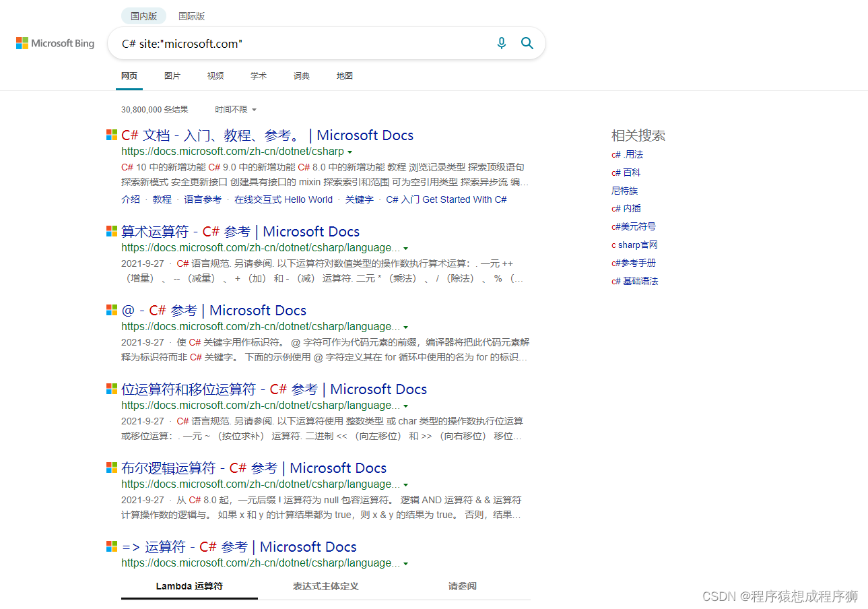Click the 30,800,000 条结果 count text
The image size is (868, 609).
(155, 109)
